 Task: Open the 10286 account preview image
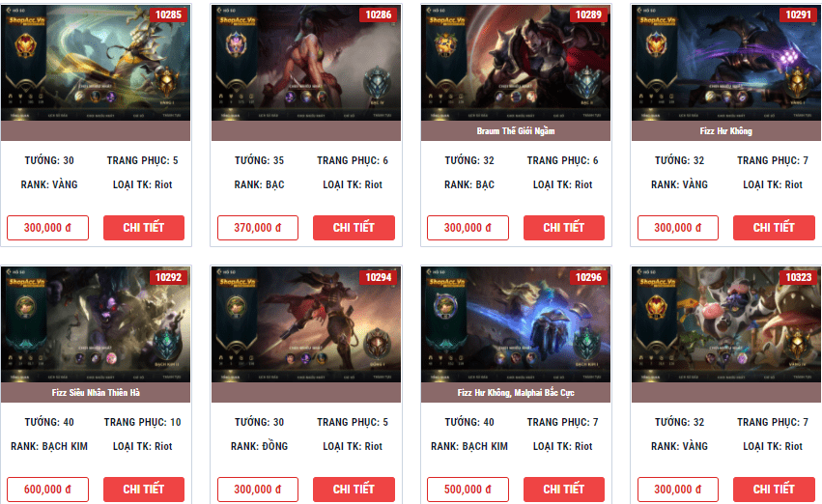pyautogui.click(x=306, y=63)
